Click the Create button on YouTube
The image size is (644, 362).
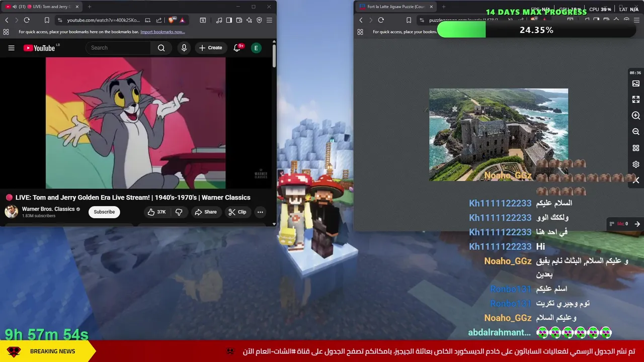pos(210,48)
